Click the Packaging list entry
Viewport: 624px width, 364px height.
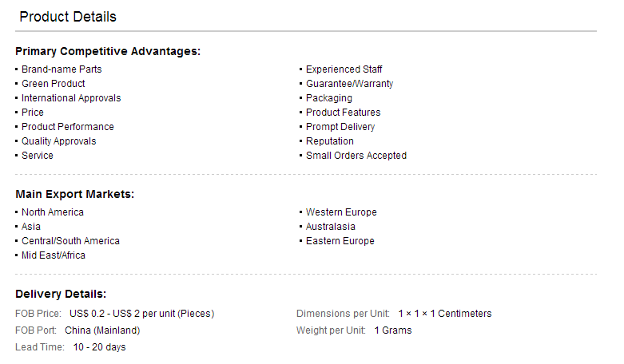point(328,98)
